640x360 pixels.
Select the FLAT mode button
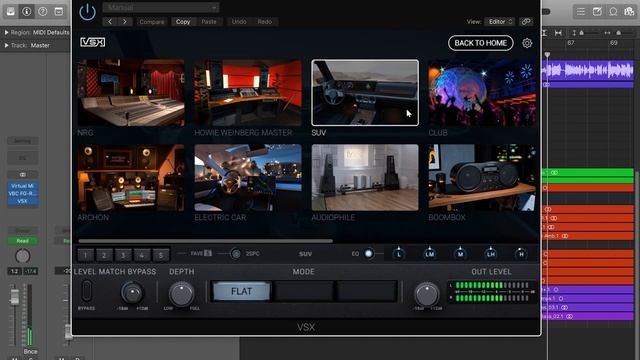pos(241,291)
